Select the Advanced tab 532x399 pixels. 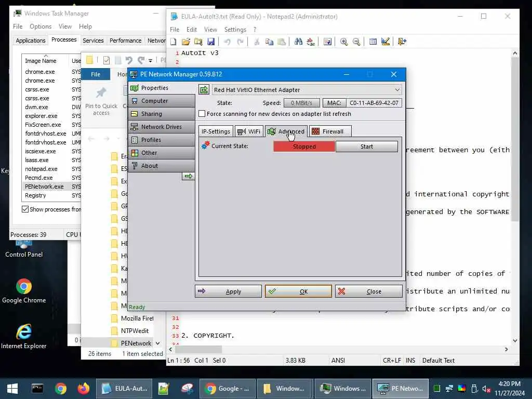pyautogui.click(x=286, y=131)
